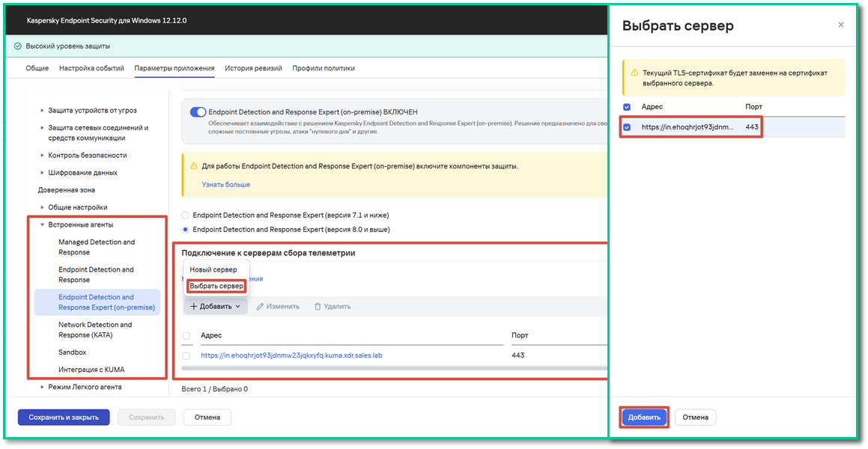Switch to Параметры приложения tab
The image size is (868, 449).
(x=174, y=69)
